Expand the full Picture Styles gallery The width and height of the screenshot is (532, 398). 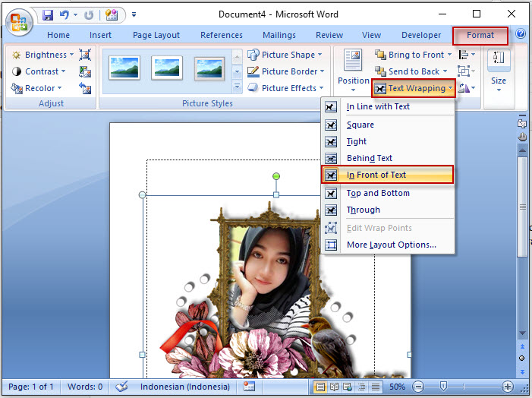[237, 87]
